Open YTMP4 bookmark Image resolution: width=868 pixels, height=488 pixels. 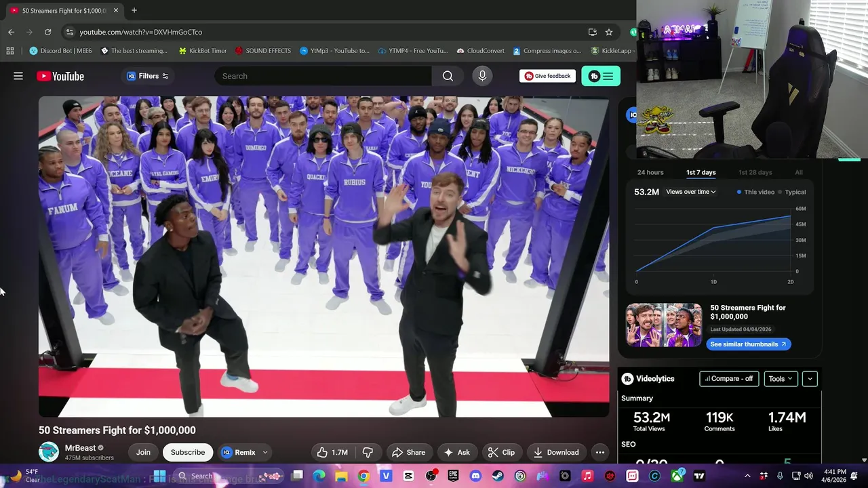tap(412, 51)
